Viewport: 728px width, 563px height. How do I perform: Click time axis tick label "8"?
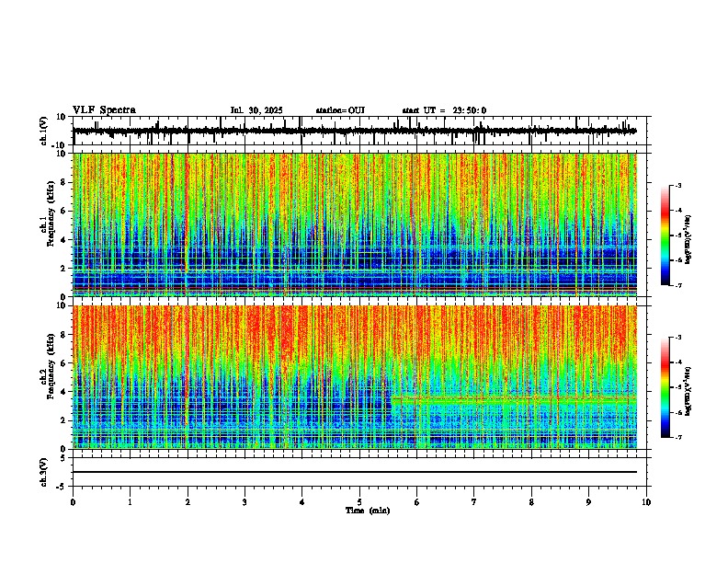pos(531,502)
